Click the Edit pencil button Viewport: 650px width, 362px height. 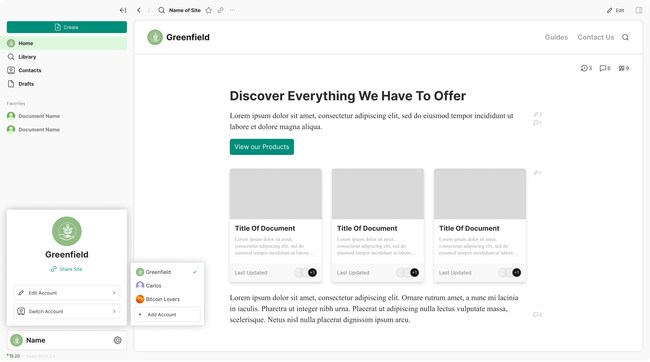(x=616, y=10)
